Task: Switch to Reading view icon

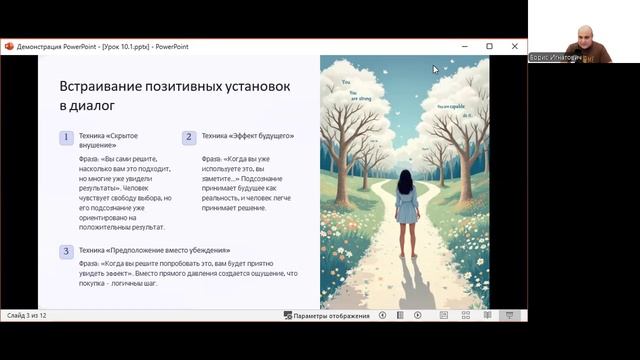Action: tap(487, 315)
